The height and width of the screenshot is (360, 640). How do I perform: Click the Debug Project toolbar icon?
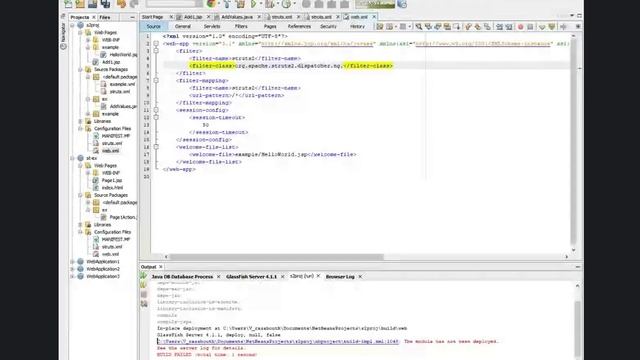click(x=270, y=4)
